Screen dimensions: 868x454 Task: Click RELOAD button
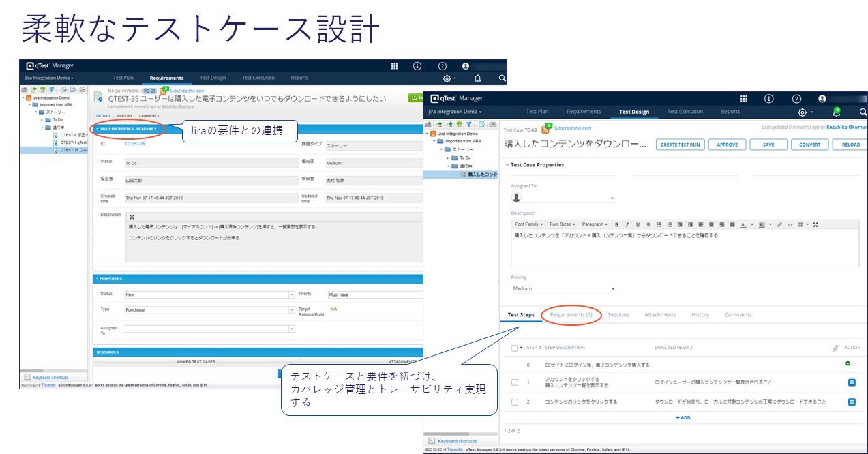tap(851, 145)
